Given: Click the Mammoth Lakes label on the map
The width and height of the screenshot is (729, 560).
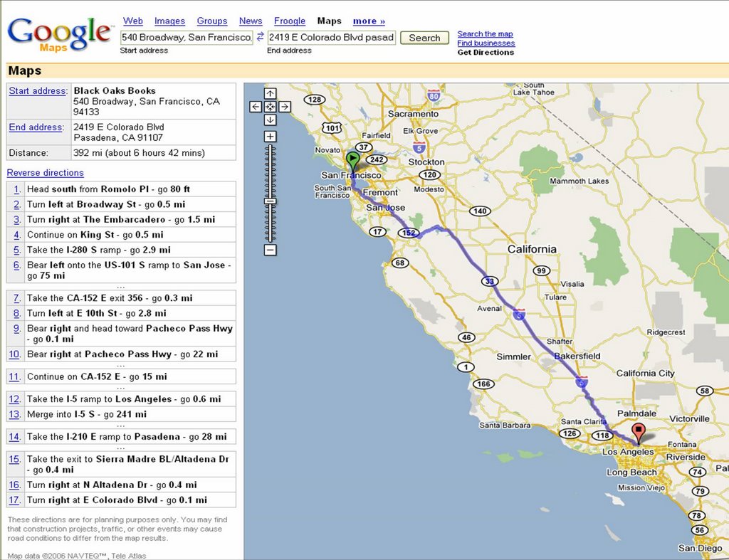Looking at the screenshot, I should (x=579, y=181).
